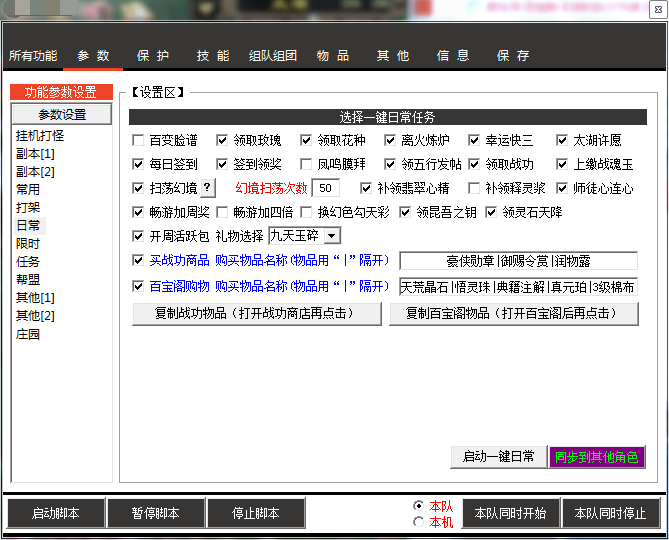This screenshot has width=669, height=540.
Task: Select the 本机 radio button
Action: click(x=419, y=521)
